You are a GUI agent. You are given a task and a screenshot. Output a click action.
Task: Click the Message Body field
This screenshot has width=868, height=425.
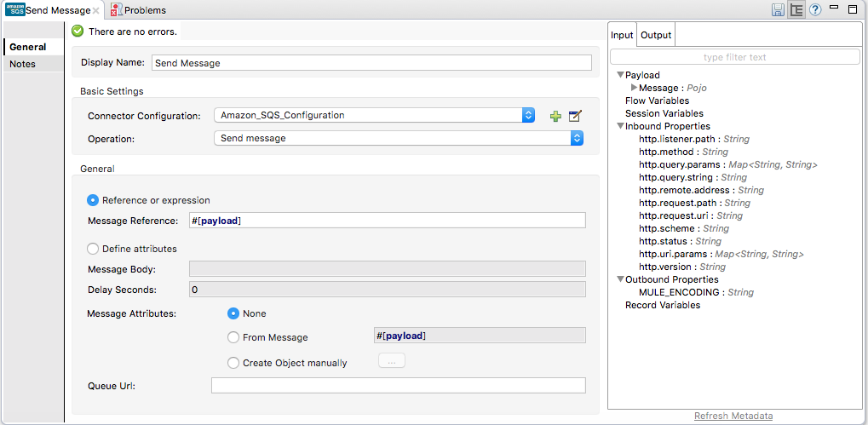[388, 269]
